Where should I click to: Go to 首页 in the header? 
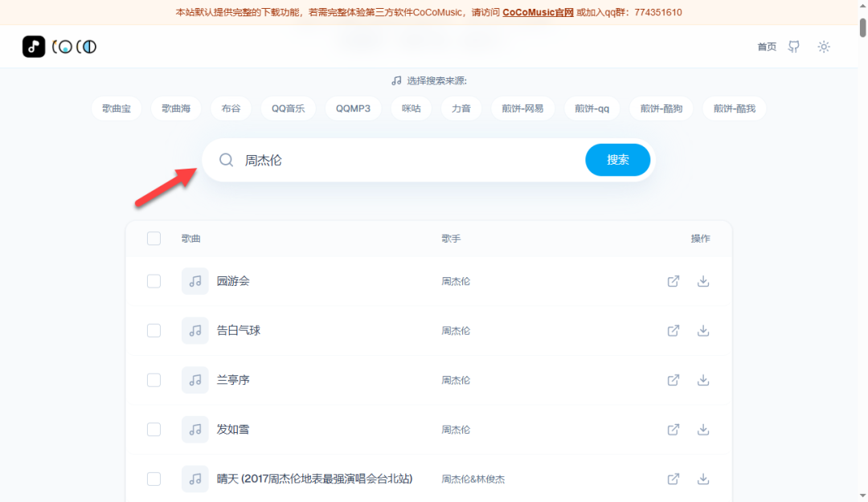click(766, 47)
